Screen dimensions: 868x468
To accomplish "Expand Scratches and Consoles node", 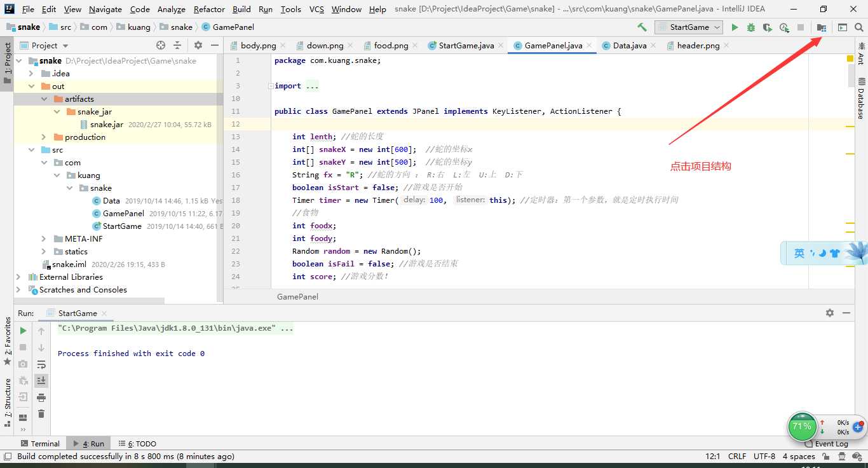I will pos(18,290).
